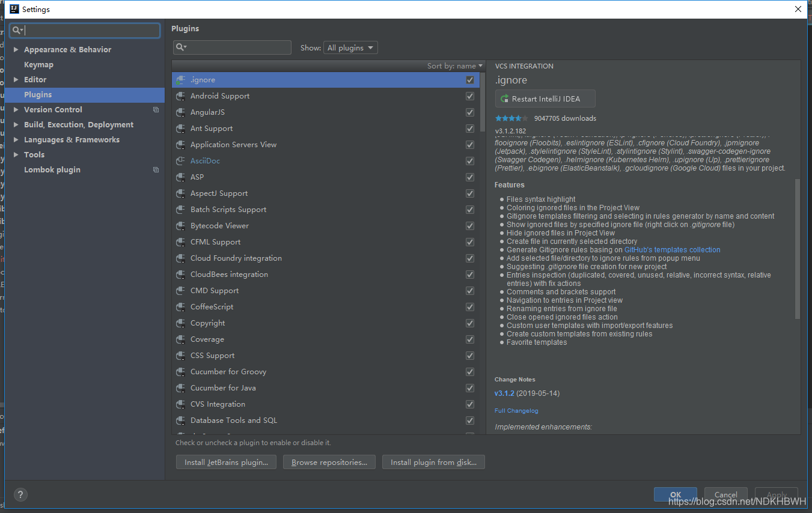Open the Full Changelog link
812x513 pixels.
pos(516,411)
